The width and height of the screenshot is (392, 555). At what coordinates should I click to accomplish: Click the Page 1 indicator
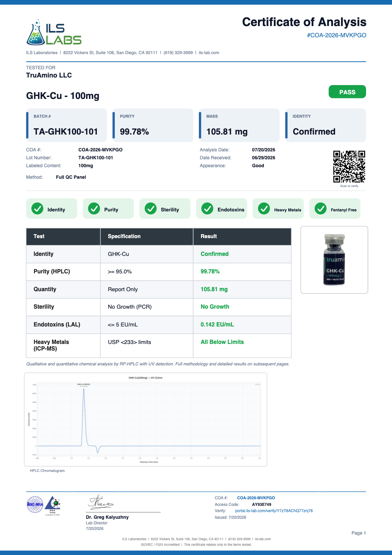pos(358,533)
